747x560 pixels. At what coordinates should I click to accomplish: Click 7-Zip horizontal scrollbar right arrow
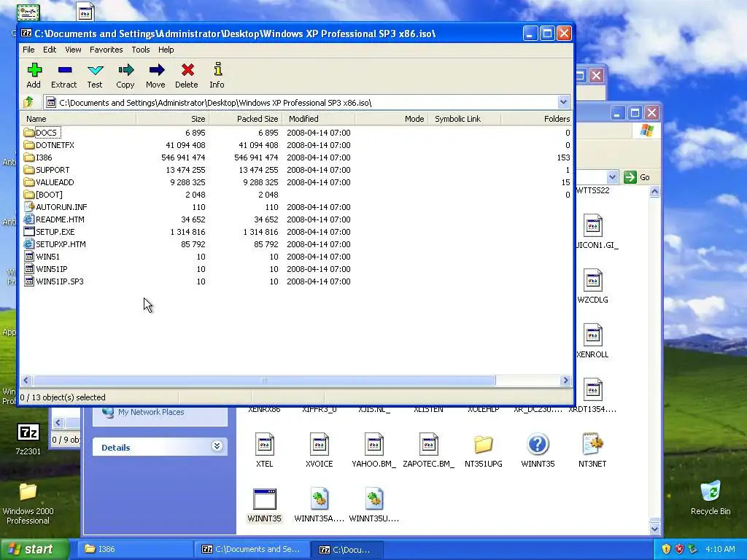pos(565,380)
